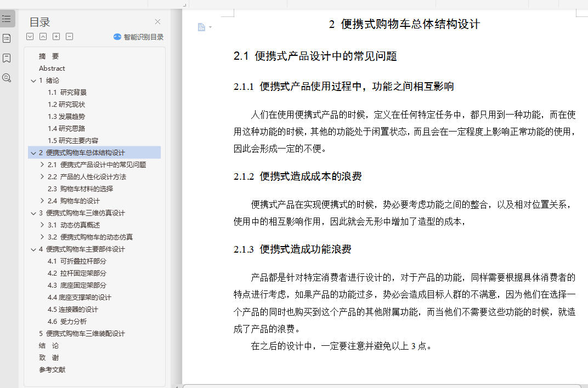
Task: Open '3.2 便携式购物车的动态仿真' entry
Action: 90,237
